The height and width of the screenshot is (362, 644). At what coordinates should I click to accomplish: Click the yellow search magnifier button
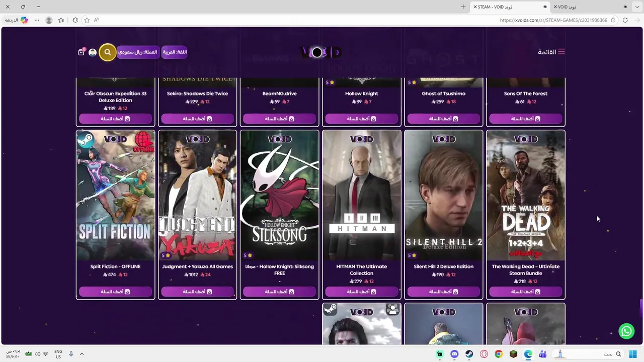(107, 52)
